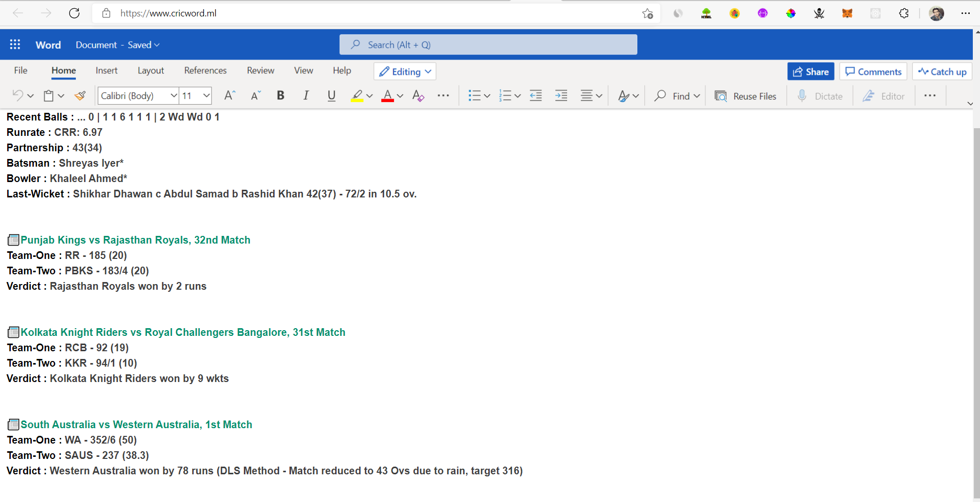Open Reuse Files pane

745,96
